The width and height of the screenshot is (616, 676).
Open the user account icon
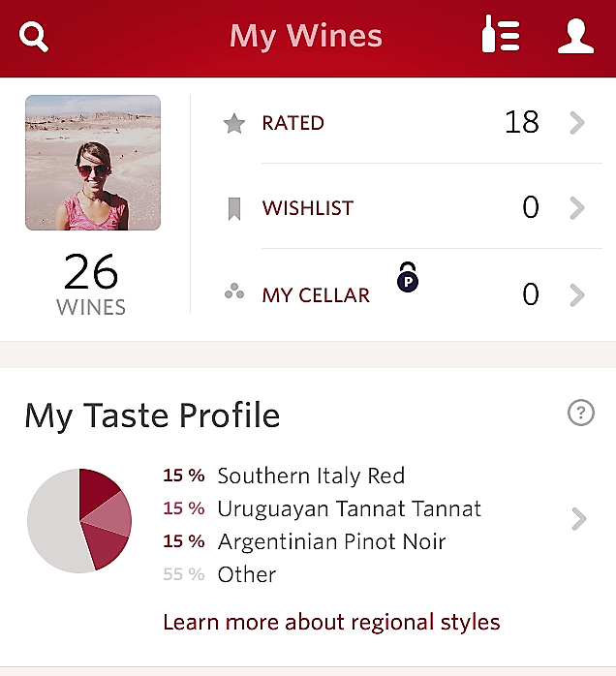575,36
